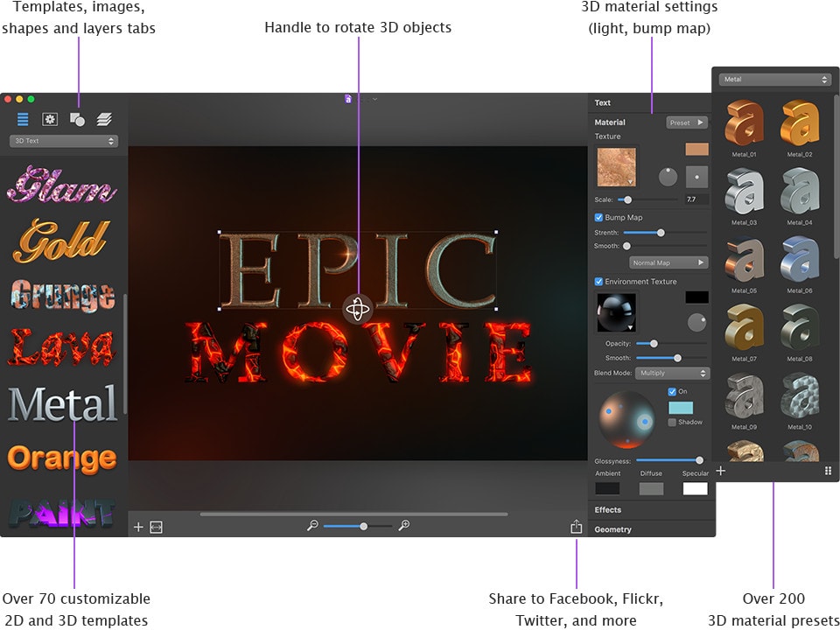
Task: Click the Preset button in the Material panel
Action: 688,122
